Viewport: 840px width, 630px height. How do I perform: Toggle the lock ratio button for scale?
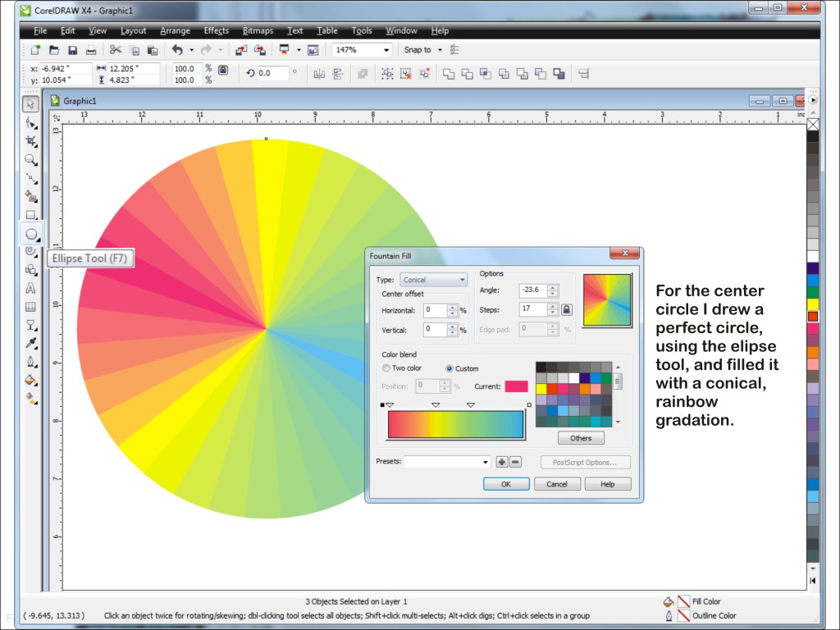(x=223, y=71)
